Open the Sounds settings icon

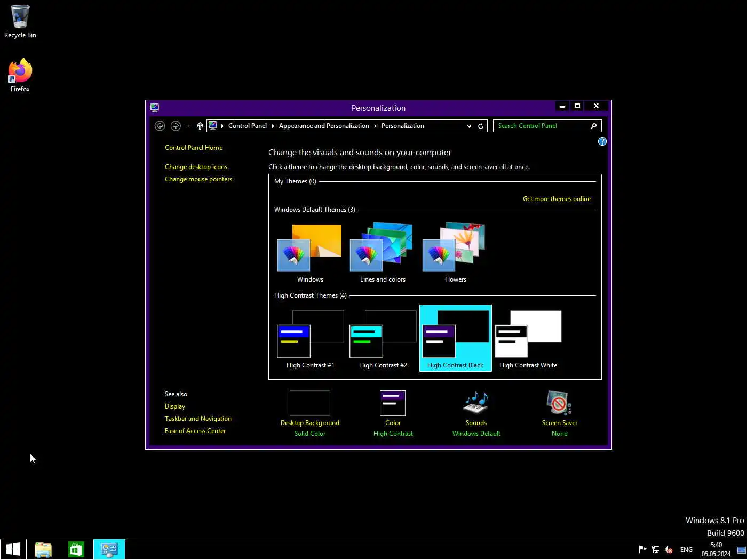(x=476, y=403)
